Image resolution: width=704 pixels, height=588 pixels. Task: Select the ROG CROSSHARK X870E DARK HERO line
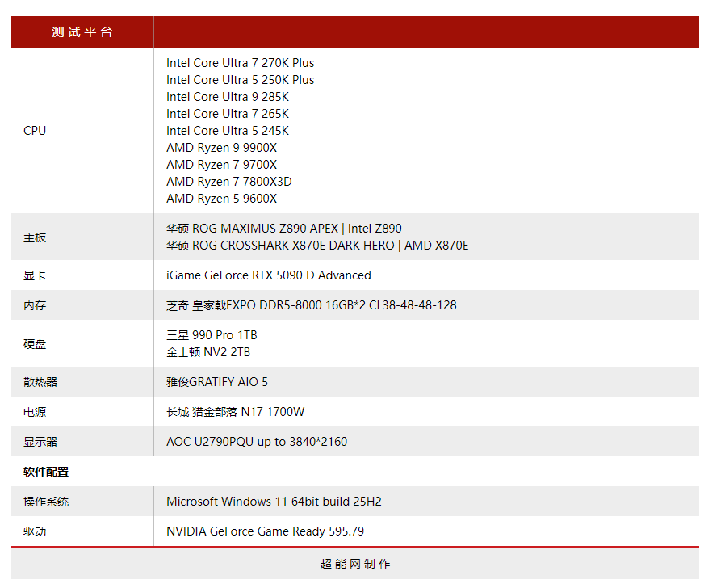click(x=317, y=246)
